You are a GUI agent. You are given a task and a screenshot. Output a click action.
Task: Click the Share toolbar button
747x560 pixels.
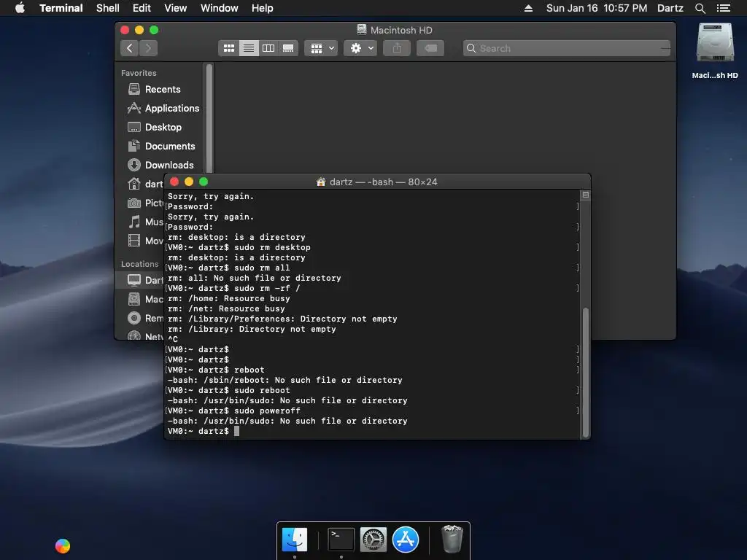[x=397, y=48]
